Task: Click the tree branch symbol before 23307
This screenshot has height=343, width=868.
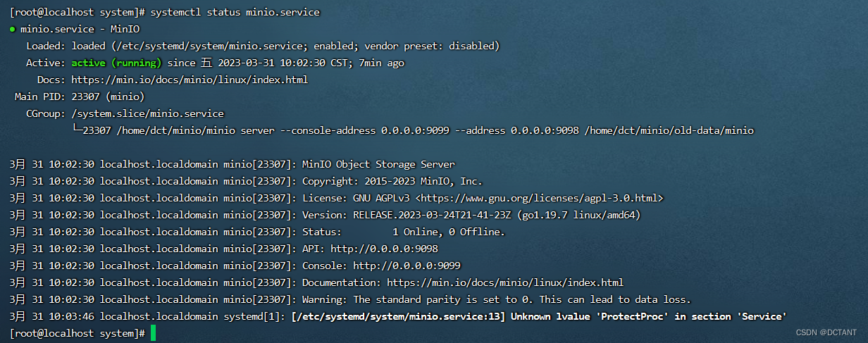Action: [x=77, y=130]
